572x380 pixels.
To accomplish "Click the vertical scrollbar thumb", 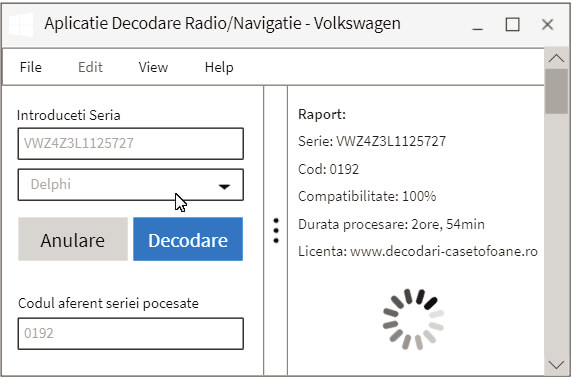I will point(556,92).
